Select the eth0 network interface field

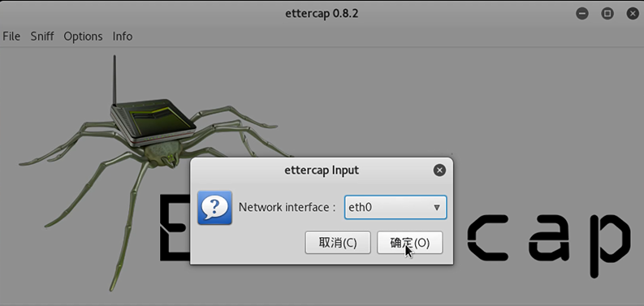click(x=395, y=207)
